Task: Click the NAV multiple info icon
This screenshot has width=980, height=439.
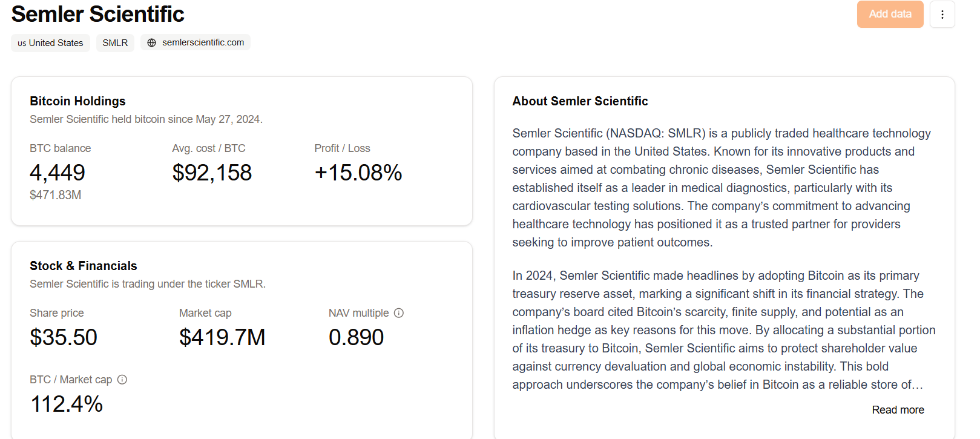Action: pyautogui.click(x=399, y=313)
